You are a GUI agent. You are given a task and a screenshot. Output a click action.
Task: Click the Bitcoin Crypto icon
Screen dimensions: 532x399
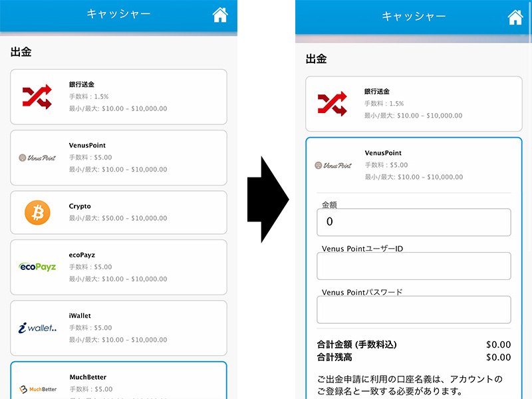point(37,213)
